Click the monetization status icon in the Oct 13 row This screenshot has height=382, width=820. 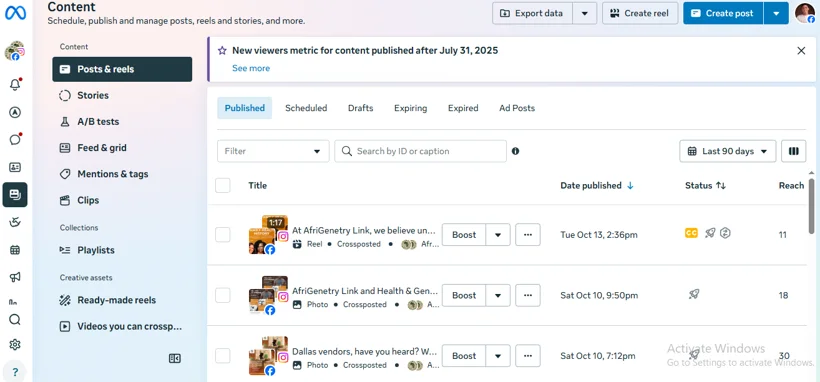tap(725, 233)
